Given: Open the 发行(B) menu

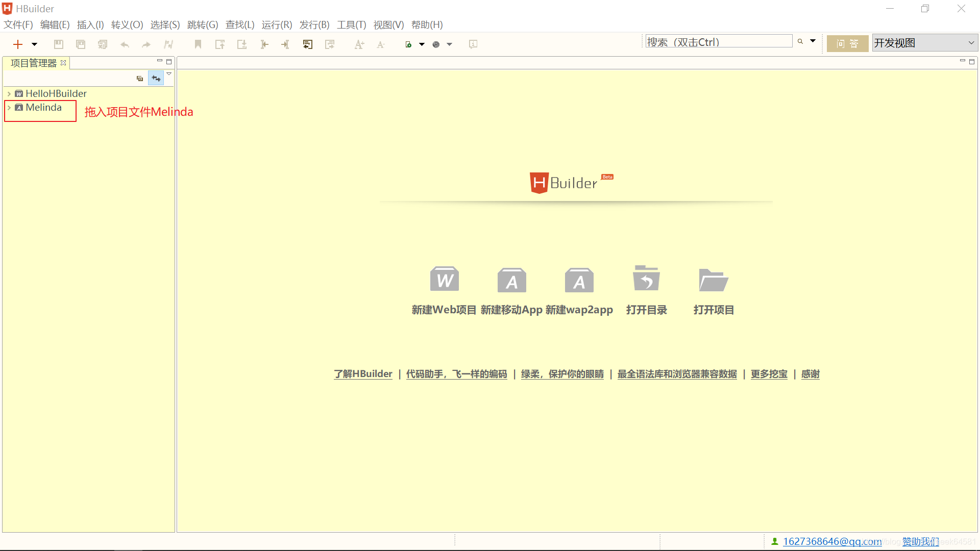Looking at the screenshot, I should 314,24.
